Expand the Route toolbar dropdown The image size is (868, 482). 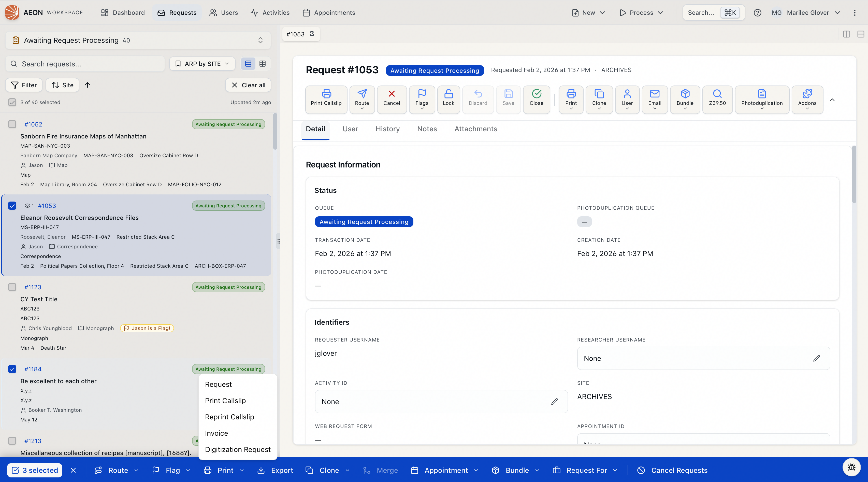[362, 100]
